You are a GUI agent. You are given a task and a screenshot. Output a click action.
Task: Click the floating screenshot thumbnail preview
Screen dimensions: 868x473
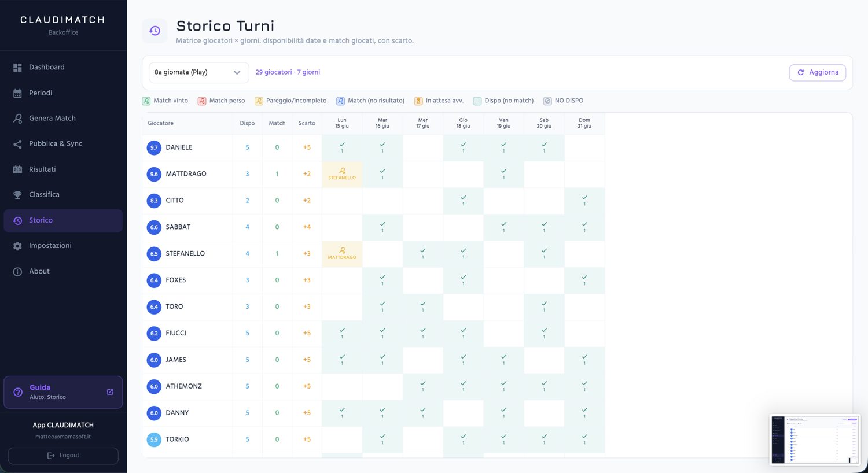click(x=815, y=439)
